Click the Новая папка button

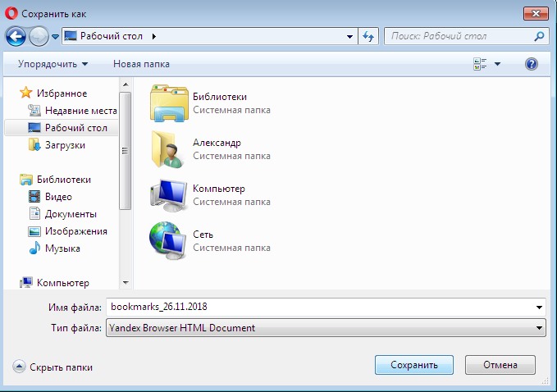coord(141,64)
